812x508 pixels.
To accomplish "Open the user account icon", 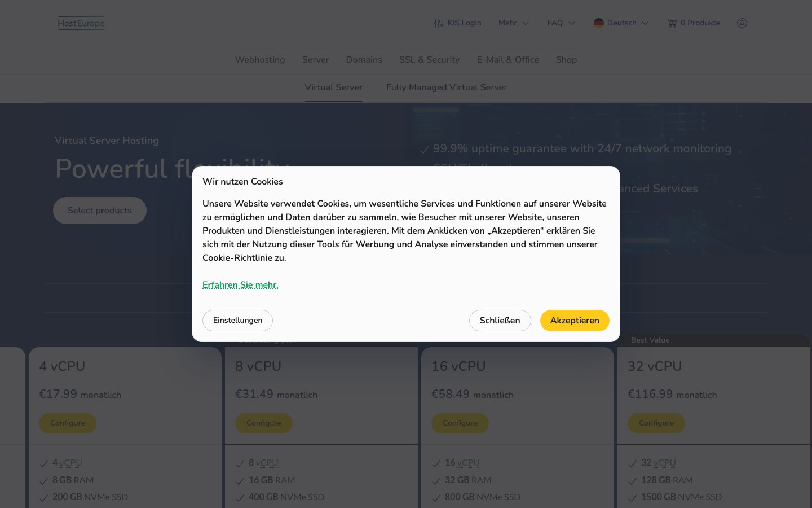I will point(742,23).
